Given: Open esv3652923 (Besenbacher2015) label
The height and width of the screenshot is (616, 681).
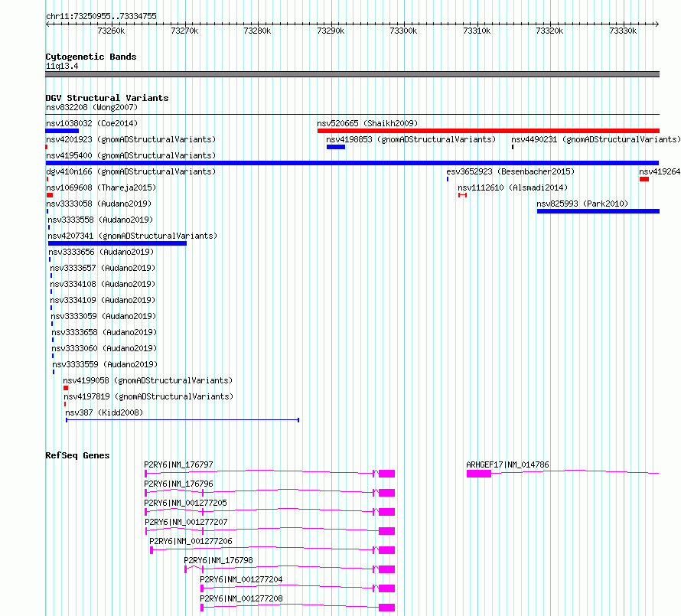Looking at the screenshot, I should coord(510,171).
